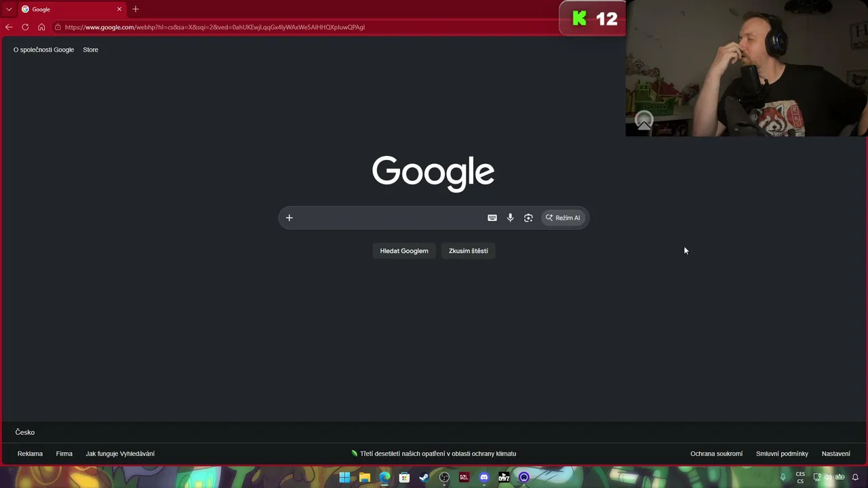Open the battery status tray icon

click(840, 477)
